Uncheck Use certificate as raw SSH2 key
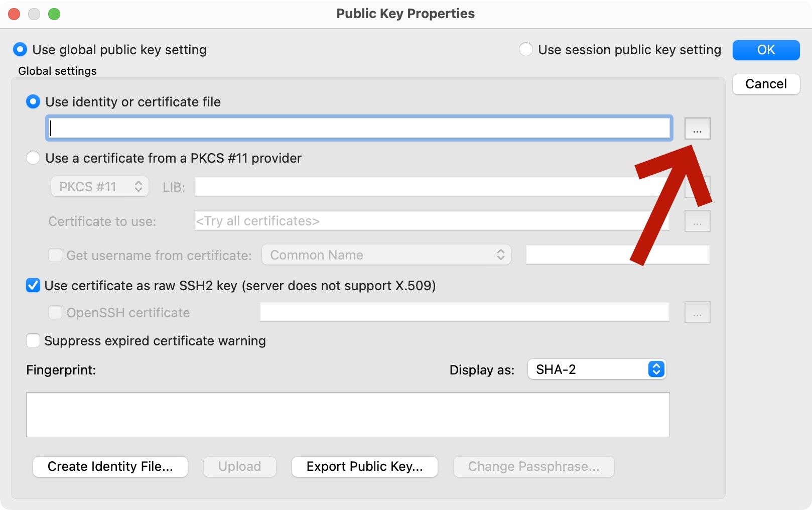This screenshot has height=510, width=812. point(33,286)
